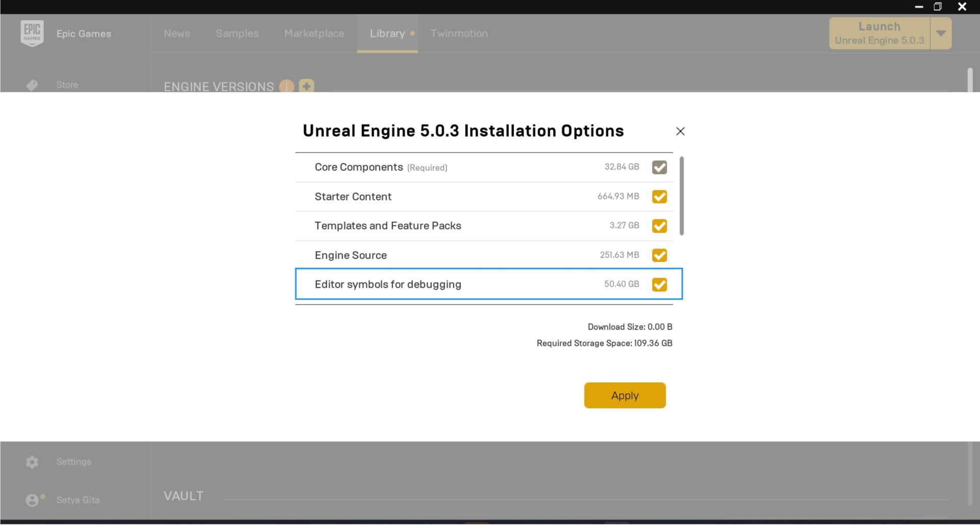Screen dimensions: 980x525
Task: Minimize the Epic Games Launcher window
Action: 919,7
